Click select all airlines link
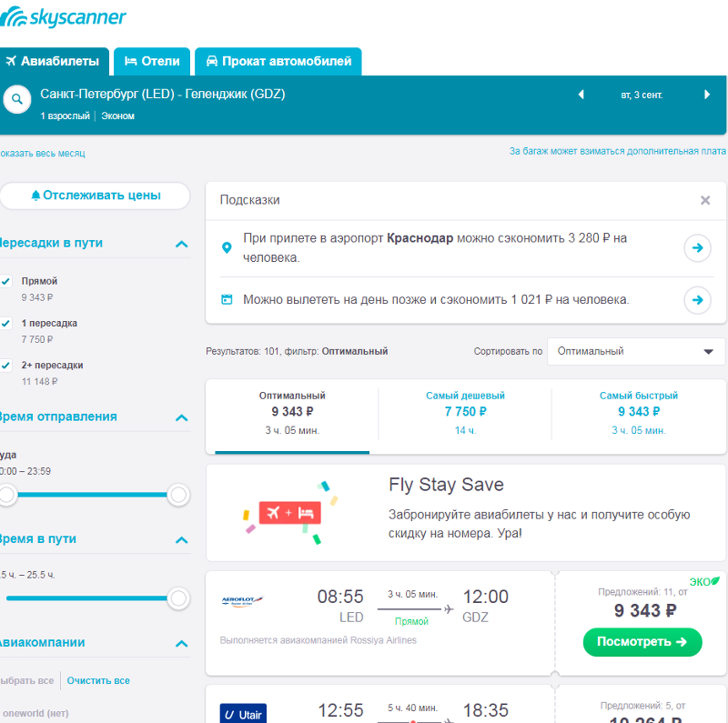Viewport: 728px width, 723px height. 27,680
